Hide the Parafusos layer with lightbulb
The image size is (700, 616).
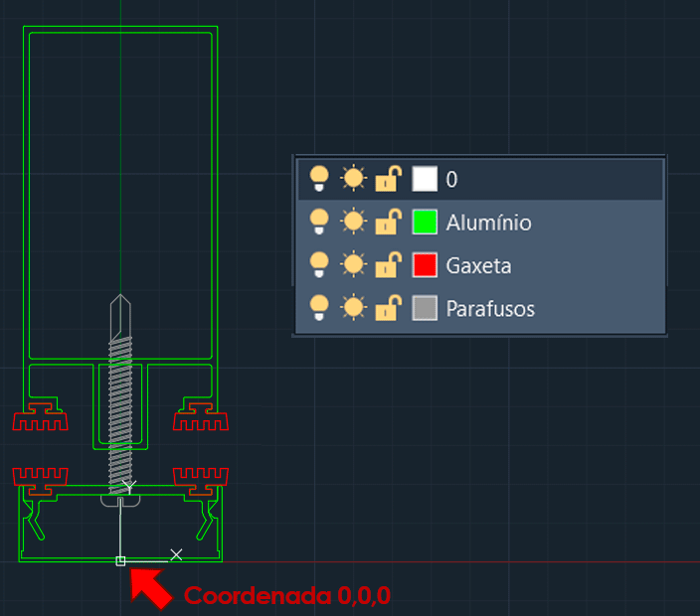coord(319,308)
